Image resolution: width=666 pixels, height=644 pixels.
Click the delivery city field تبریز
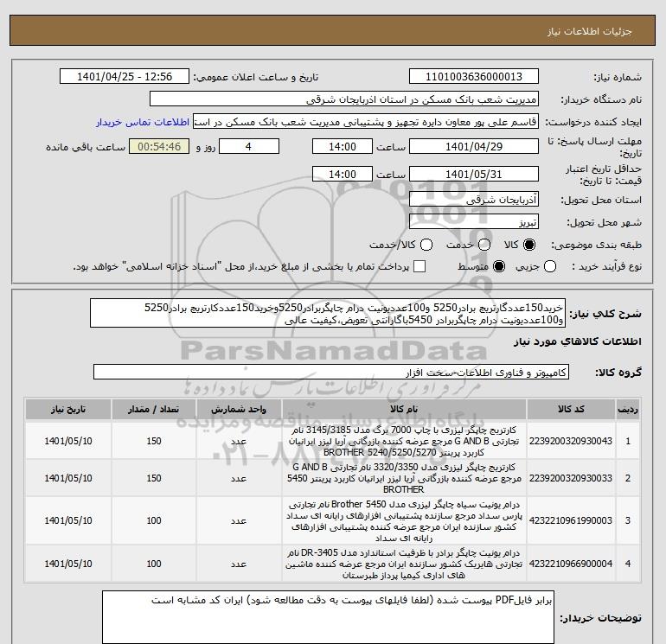[x=474, y=221]
